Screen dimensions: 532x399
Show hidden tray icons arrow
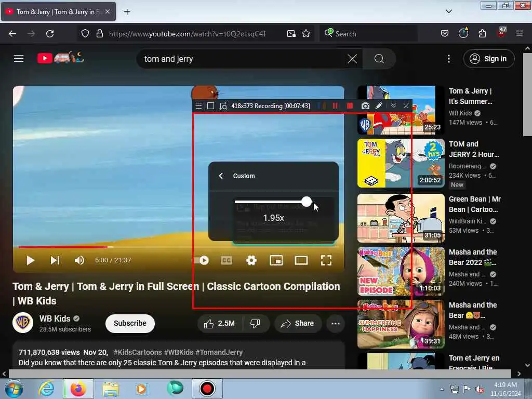click(x=442, y=389)
